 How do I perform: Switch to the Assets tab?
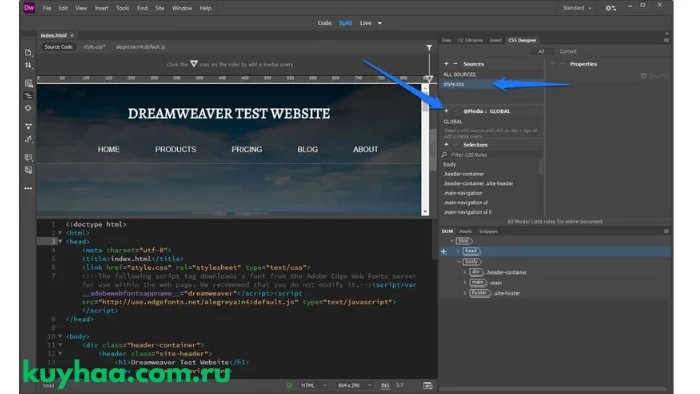tap(465, 231)
